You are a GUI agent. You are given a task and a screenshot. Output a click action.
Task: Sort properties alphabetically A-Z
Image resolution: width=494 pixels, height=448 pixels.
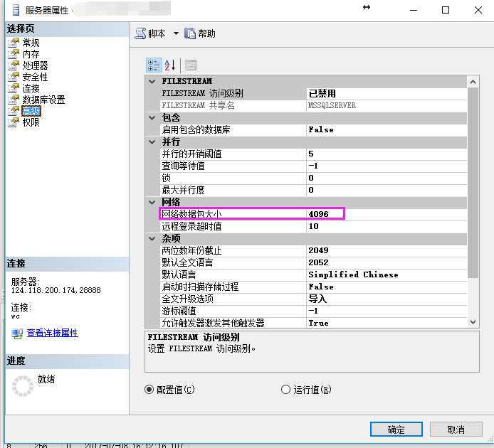click(170, 65)
